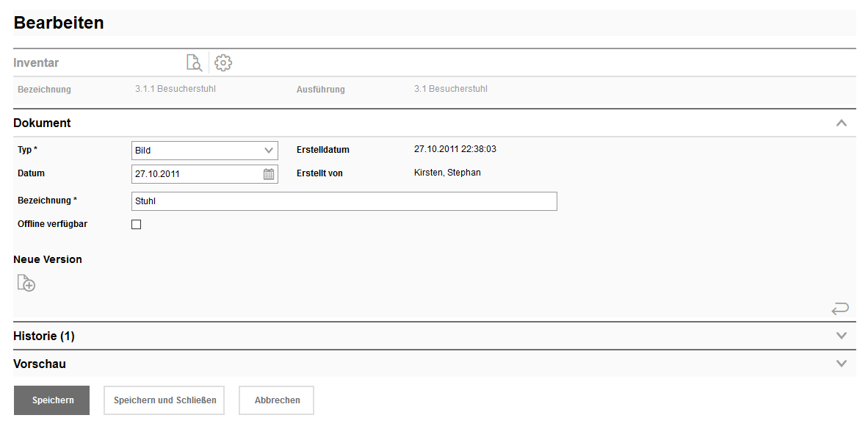The height and width of the screenshot is (429, 868).
Task: Open the document preview icon in Inventar toolbar
Action: coord(194,62)
